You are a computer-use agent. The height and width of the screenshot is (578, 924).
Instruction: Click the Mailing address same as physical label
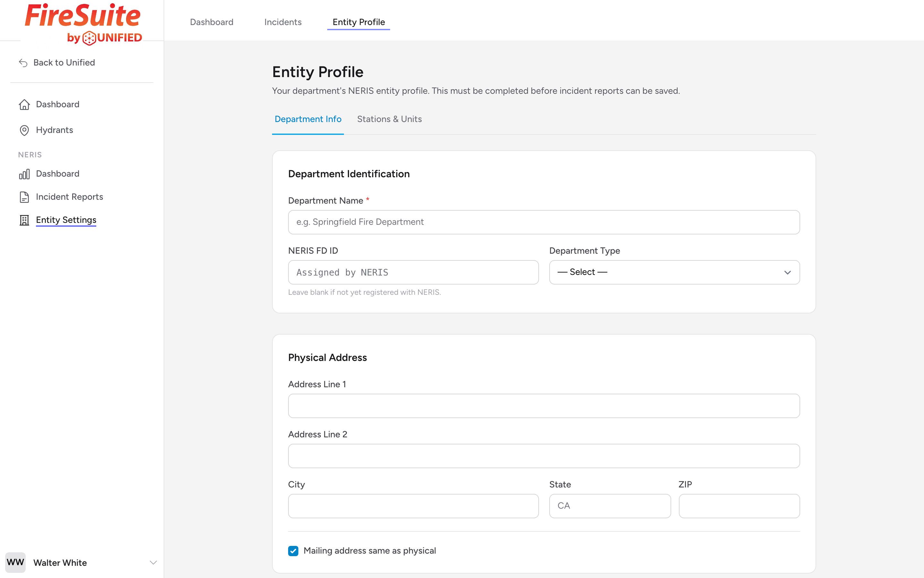(370, 550)
